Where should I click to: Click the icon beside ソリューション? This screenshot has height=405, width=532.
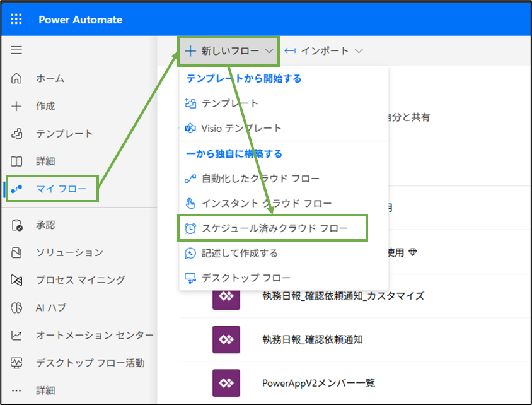click(16, 252)
